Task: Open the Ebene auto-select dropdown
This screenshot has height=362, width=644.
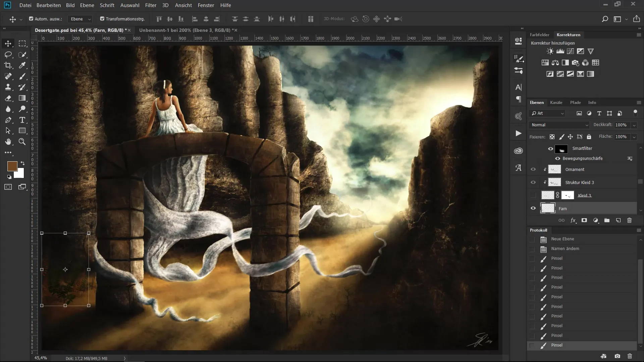Action: [80, 19]
